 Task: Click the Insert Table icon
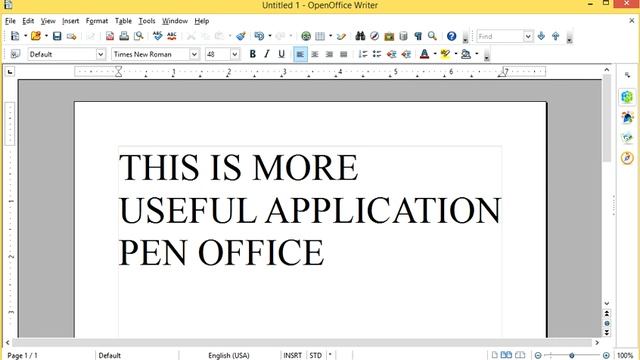[x=320, y=36]
